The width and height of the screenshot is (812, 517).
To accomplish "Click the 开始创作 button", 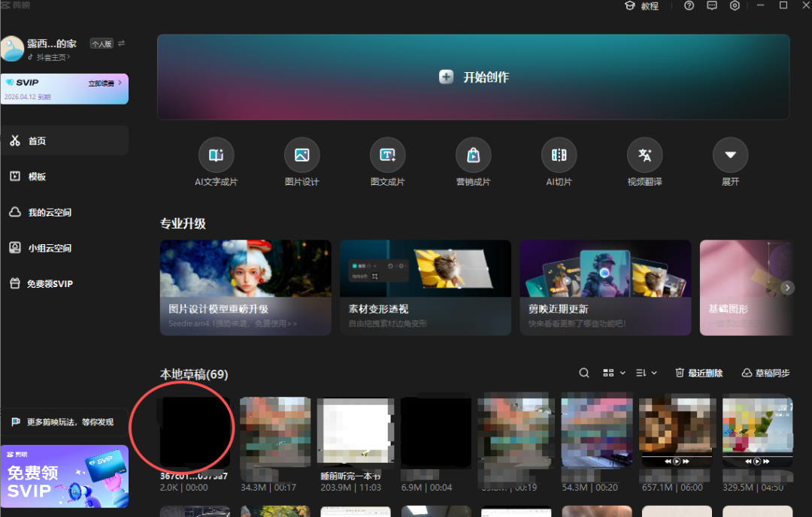I will pyautogui.click(x=474, y=77).
